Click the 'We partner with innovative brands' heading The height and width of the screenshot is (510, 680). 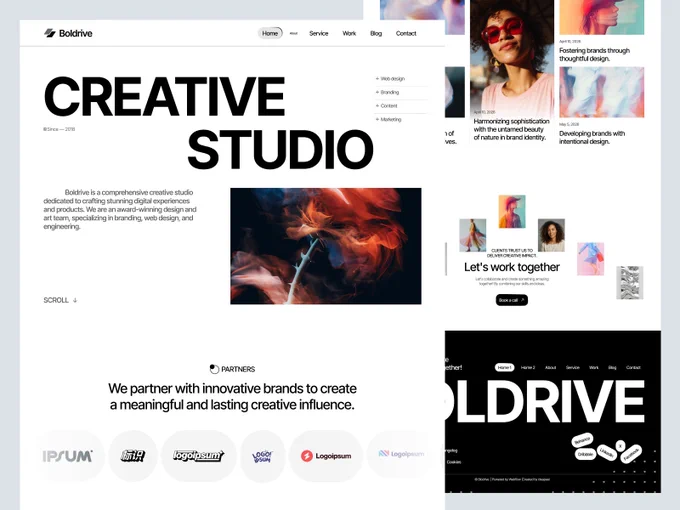[x=232, y=396]
